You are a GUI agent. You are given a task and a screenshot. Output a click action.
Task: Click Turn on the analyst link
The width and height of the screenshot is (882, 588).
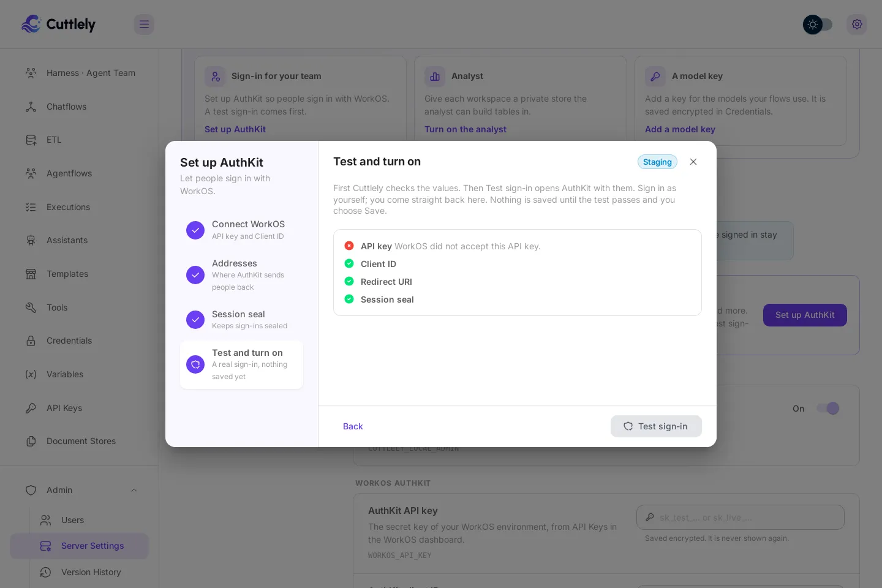point(466,129)
